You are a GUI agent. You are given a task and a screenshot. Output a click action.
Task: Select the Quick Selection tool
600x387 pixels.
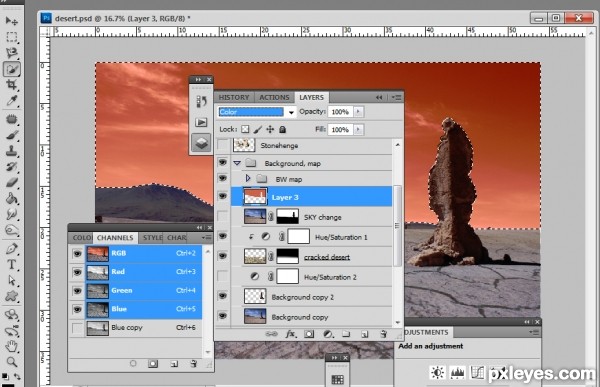pyautogui.click(x=11, y=69)
